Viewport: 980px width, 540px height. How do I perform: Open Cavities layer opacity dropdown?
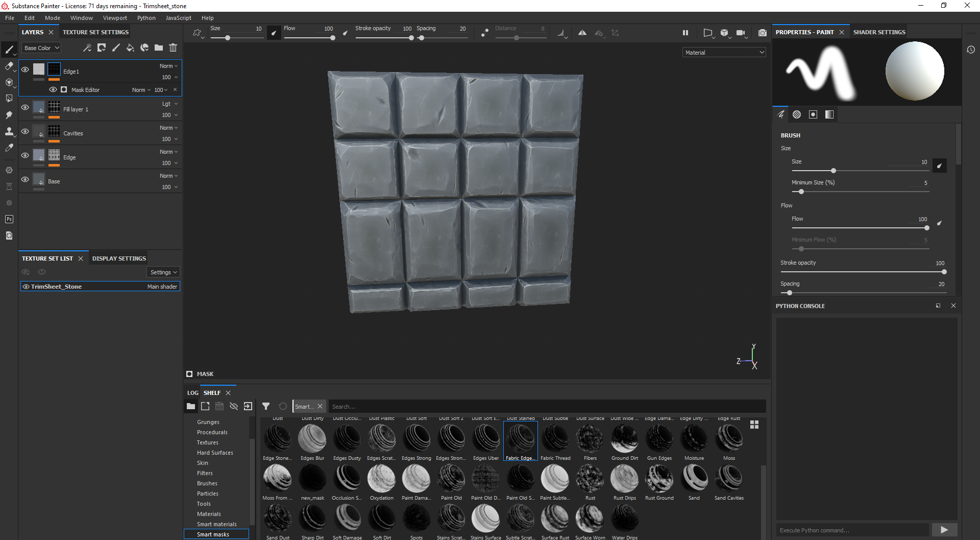pos(170,139)
